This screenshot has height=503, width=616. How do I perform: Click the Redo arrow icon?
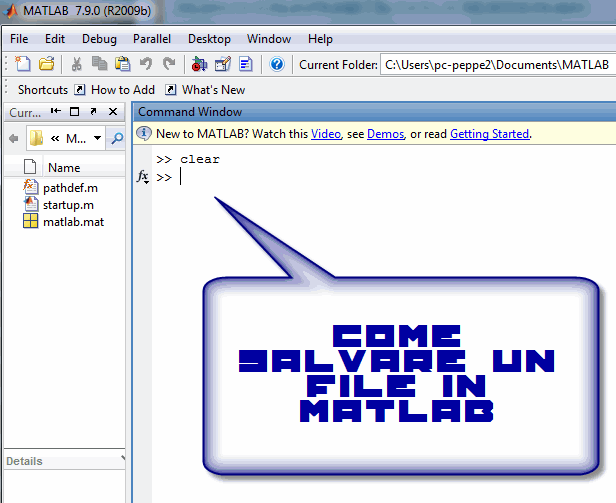click(169, 64)
